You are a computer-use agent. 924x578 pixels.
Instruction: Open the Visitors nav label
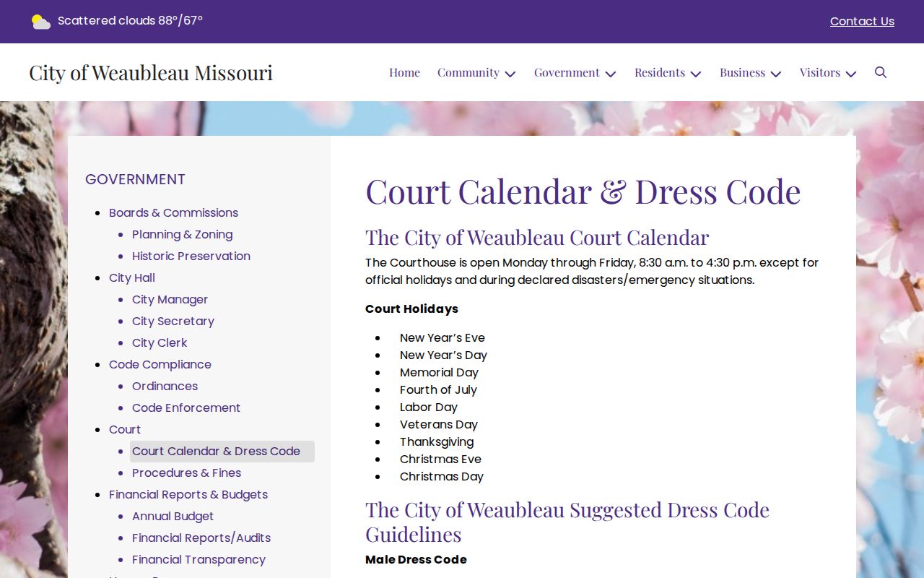coord(820,72)
